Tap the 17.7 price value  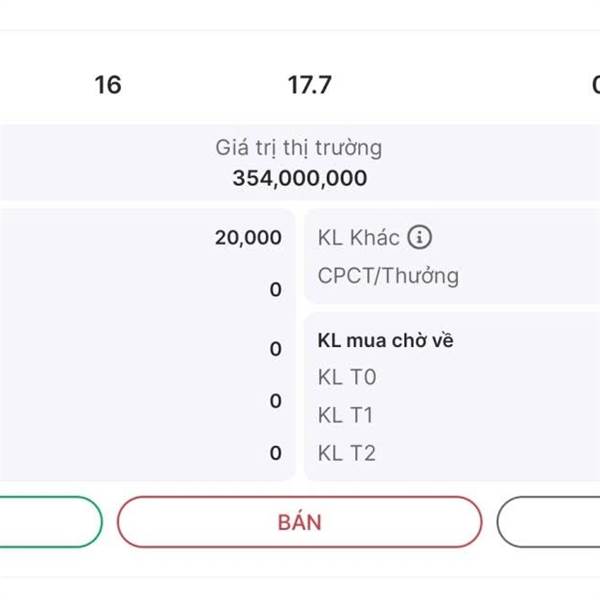click(310, 85)
